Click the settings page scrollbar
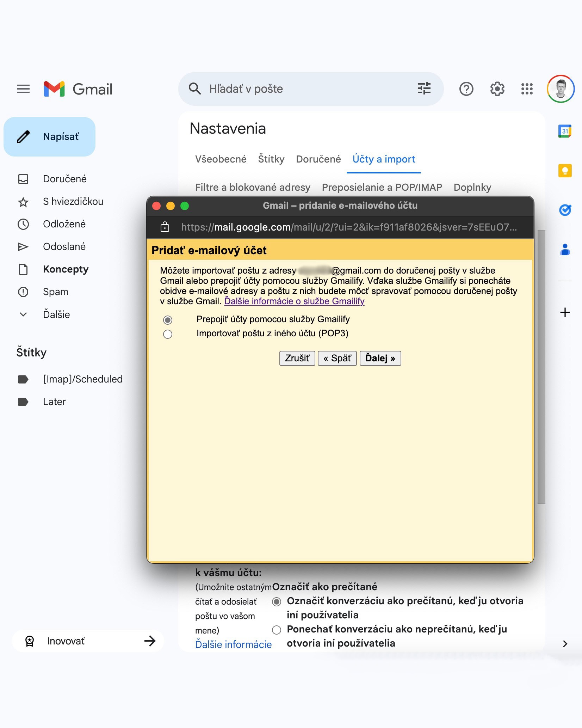 tap(541, 367)
